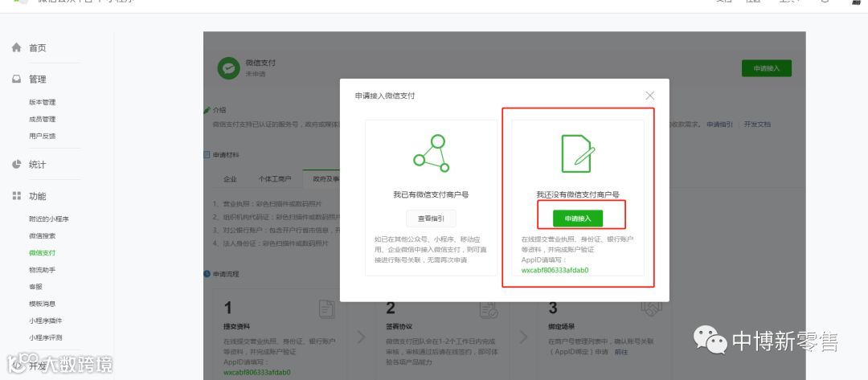This screenshot has height=380, width=868.
Task: Open 微信搜索 in sidebar
Action: pyautogui.click(x=42, y=235)
